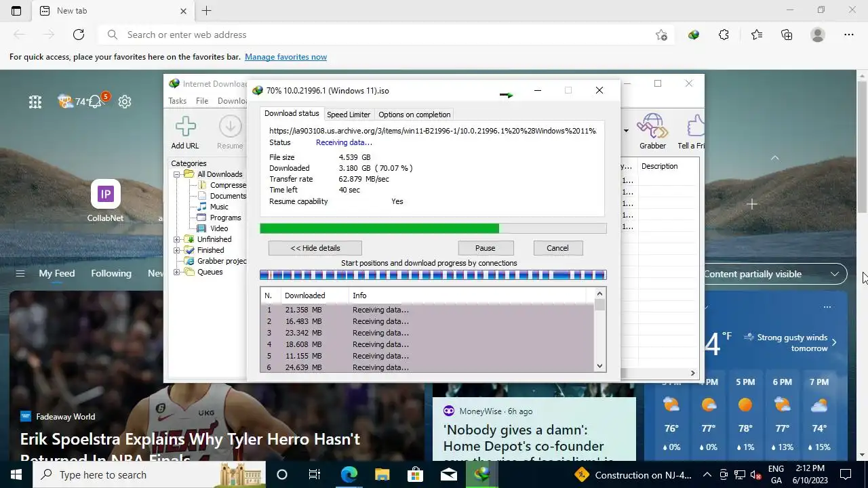Expand the Unfinished category node

click(x=177, y=239)
